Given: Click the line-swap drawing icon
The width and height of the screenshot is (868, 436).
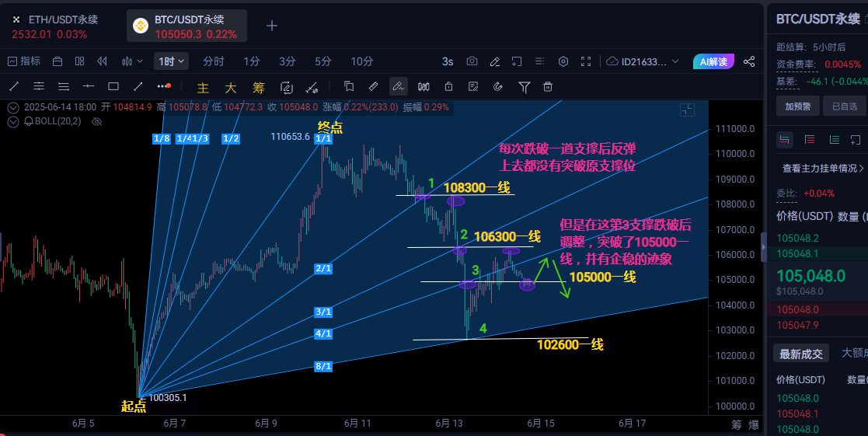Looking at the screenshot, I should tap(312, 87).
